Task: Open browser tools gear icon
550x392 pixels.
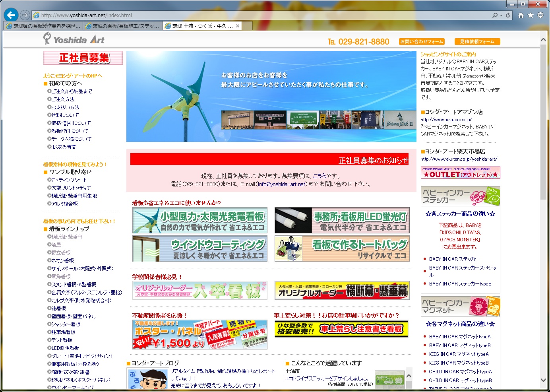Action: click(540, 15)
